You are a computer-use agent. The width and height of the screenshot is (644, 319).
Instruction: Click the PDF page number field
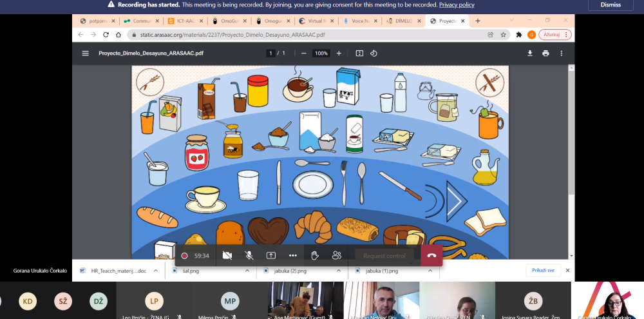coord(270,53)
